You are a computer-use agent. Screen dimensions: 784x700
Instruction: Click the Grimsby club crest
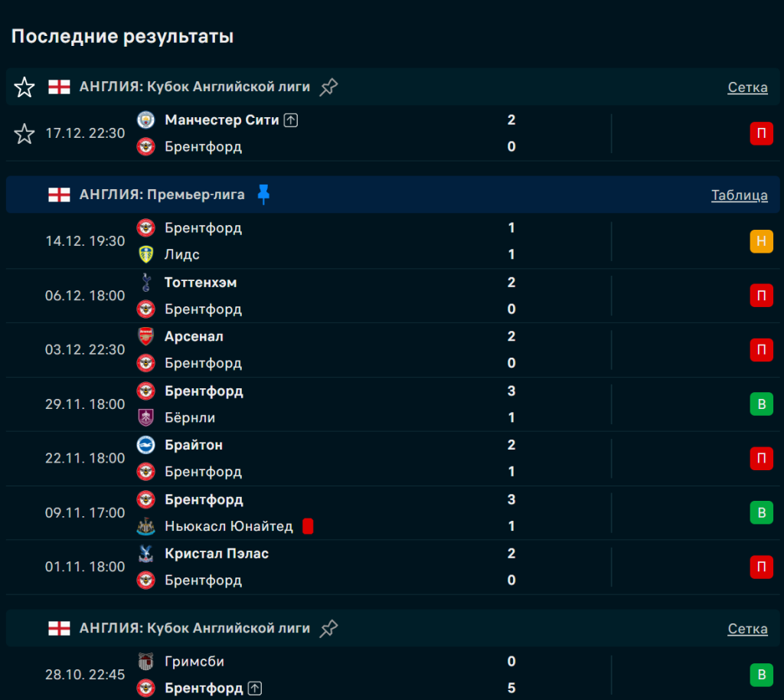pyautogui.click(x=145, y=661)
